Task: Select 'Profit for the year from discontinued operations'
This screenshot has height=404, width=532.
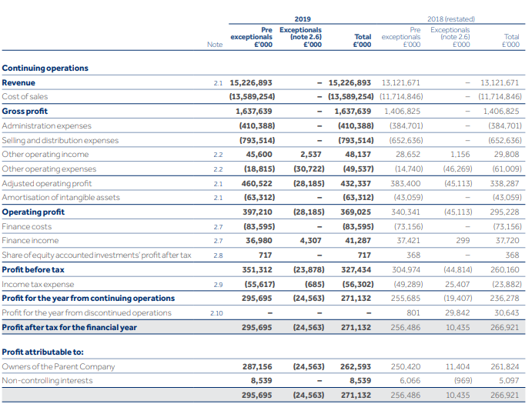Action: pos(87,312)
